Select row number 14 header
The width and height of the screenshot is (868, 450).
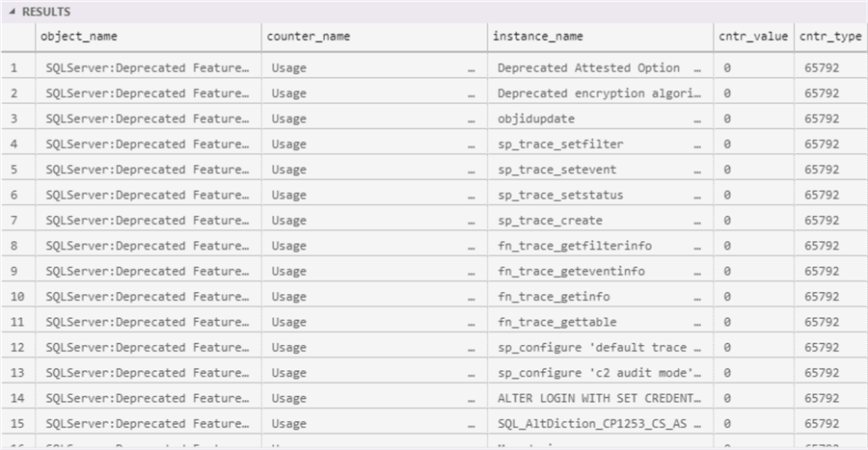click(x=18, y=398)
